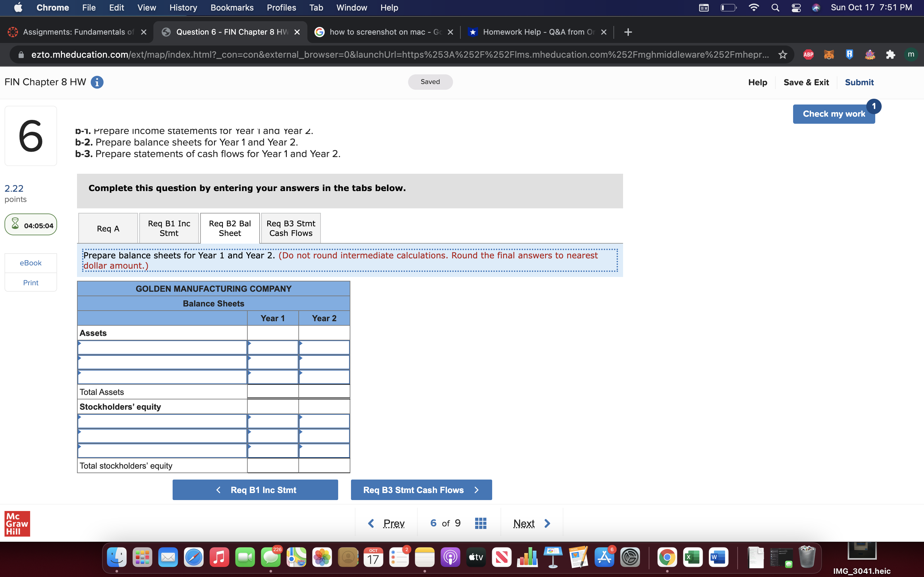
Task: Click the McGraw Hill logo
Action: pos(17,523)
